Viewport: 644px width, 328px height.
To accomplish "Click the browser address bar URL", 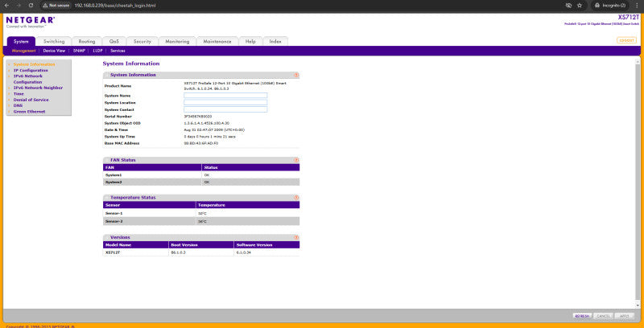I will (115, 6).
